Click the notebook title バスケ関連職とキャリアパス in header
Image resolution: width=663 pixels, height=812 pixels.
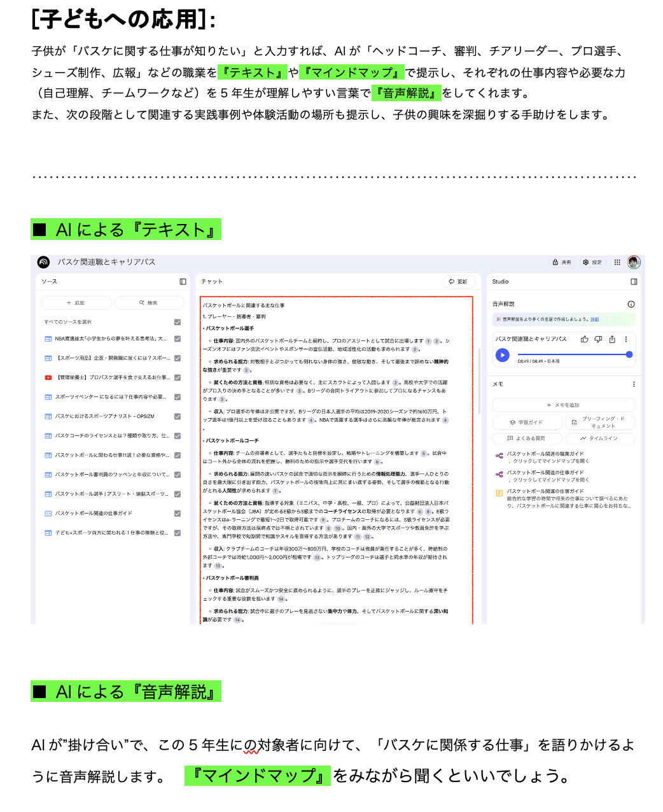[x=106, y=262]
